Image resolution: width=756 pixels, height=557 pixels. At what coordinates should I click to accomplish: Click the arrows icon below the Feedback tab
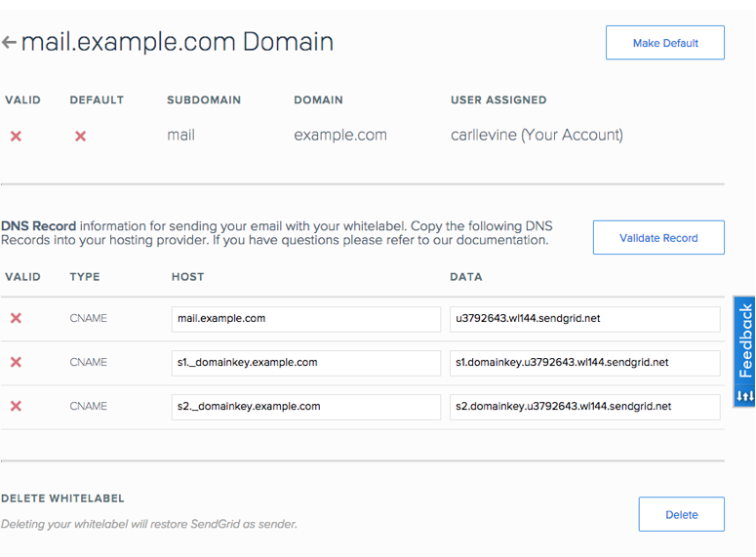coord(744,395)
